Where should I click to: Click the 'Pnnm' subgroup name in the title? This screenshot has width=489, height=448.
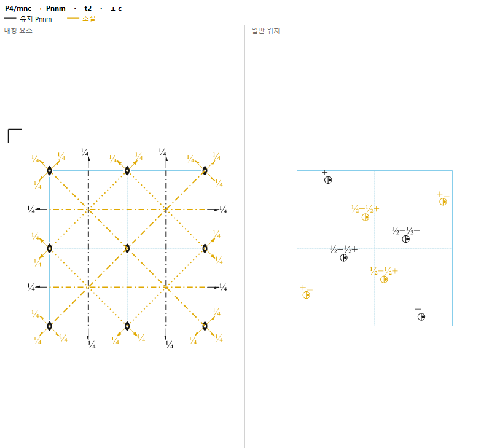point(56,9)
